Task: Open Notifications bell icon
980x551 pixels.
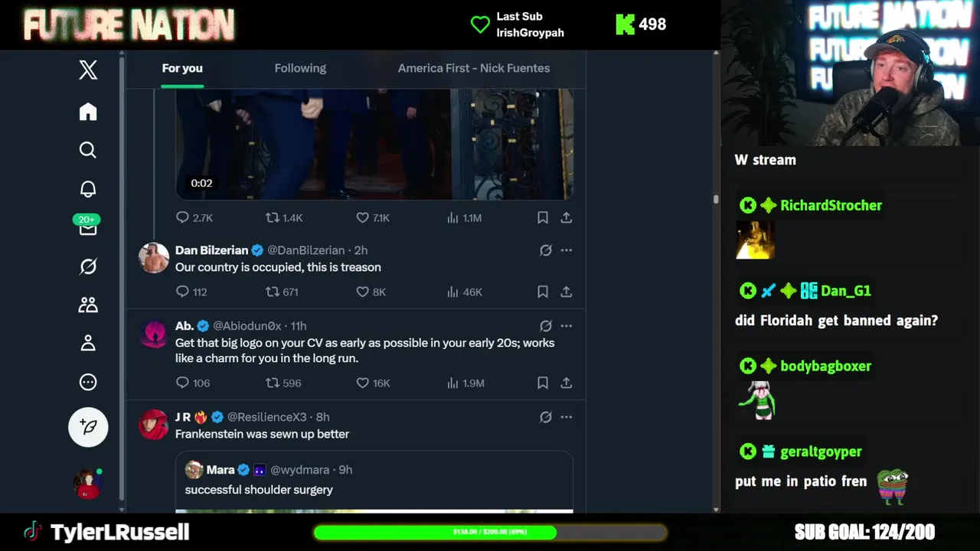Action: pos(88,189)
